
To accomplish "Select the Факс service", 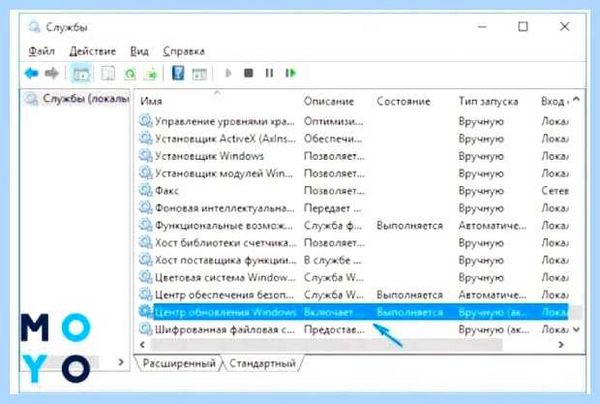I will click(167, 191).
